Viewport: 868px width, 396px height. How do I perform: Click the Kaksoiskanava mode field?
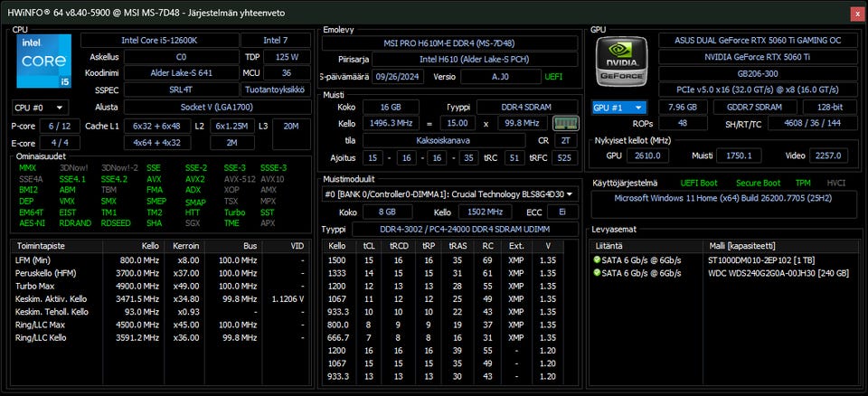[444, 141]
